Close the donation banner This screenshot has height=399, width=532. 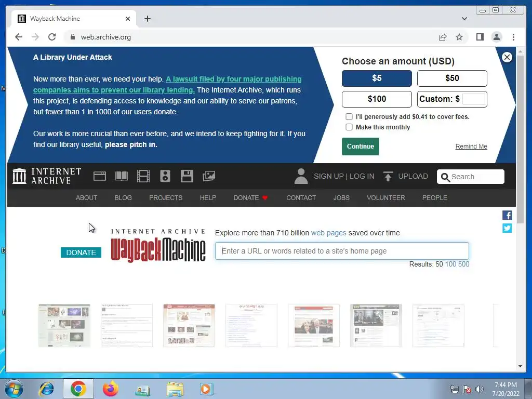(507, 57)
